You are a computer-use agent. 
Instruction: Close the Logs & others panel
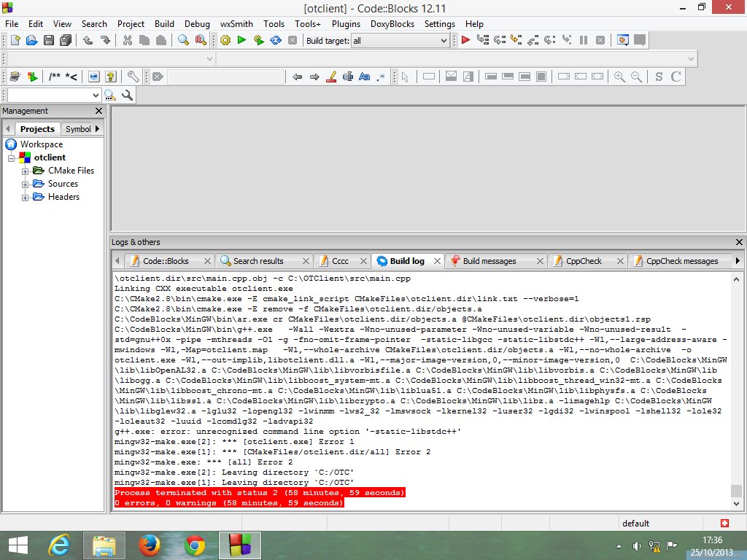point(739,242)
